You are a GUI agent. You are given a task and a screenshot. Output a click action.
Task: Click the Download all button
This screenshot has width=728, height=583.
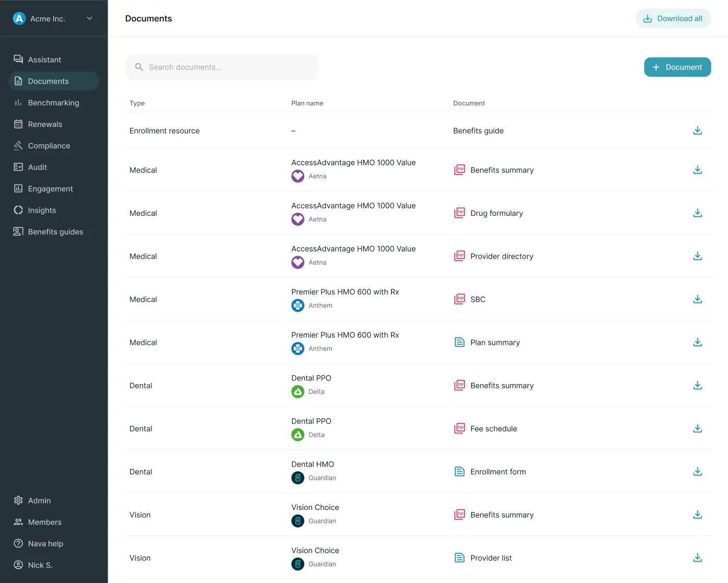(673, 18)
